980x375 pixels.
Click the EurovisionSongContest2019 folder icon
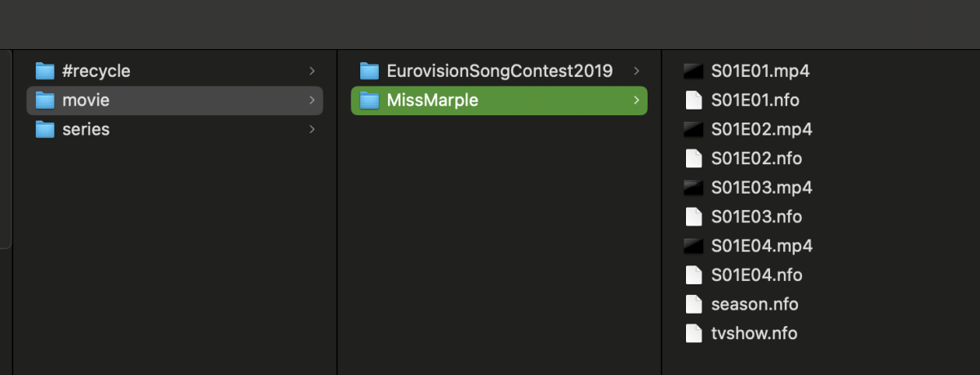point(370,71)
